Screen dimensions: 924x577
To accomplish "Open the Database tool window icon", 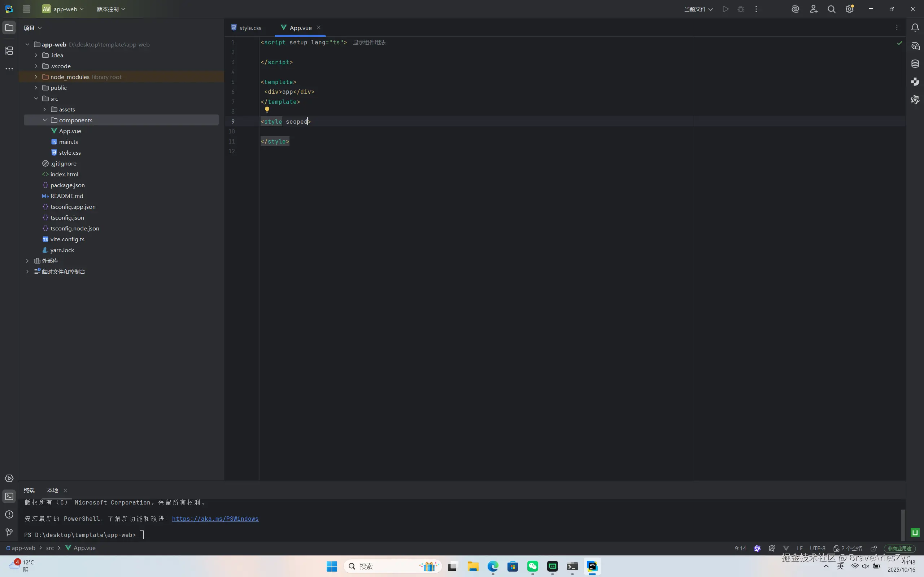I will click(x=915, y=64).
